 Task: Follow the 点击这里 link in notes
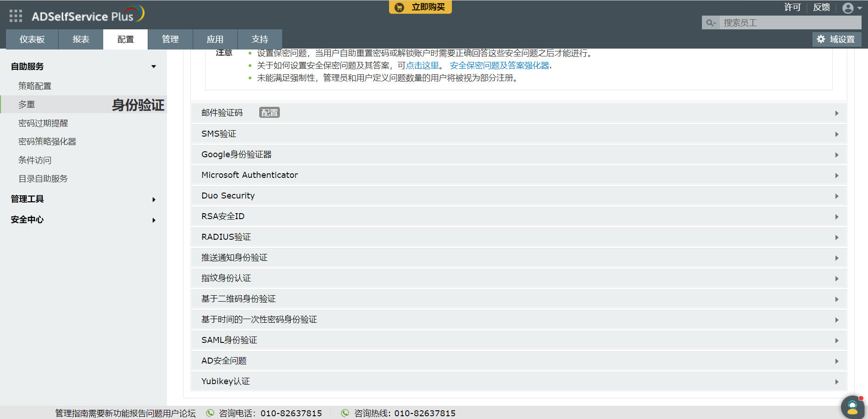[423, 66]
